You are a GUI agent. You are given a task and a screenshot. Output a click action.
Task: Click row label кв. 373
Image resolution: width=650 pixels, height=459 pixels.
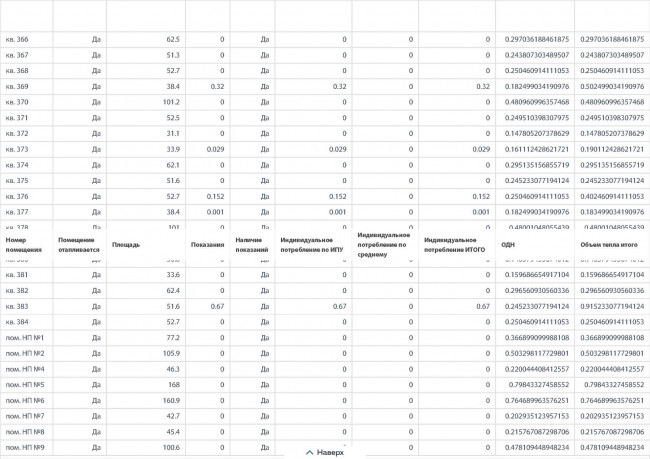pyautogui.click(x=17, y=149)
